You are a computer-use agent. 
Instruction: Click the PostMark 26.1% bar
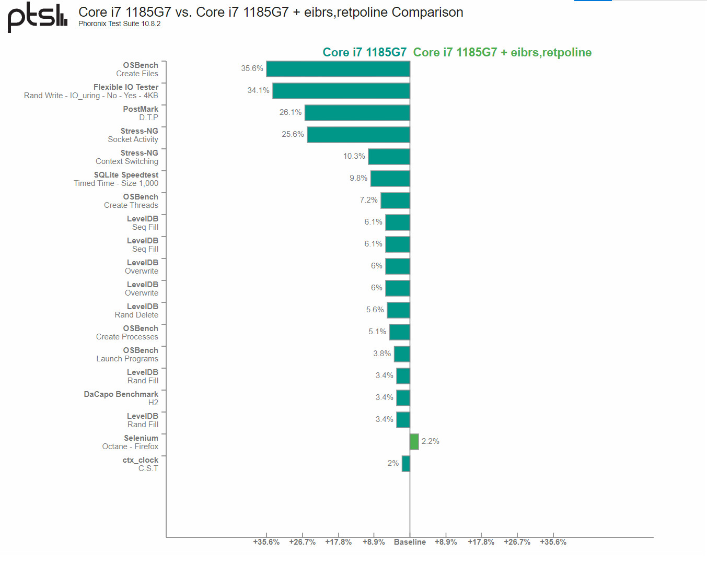point(357,113)
